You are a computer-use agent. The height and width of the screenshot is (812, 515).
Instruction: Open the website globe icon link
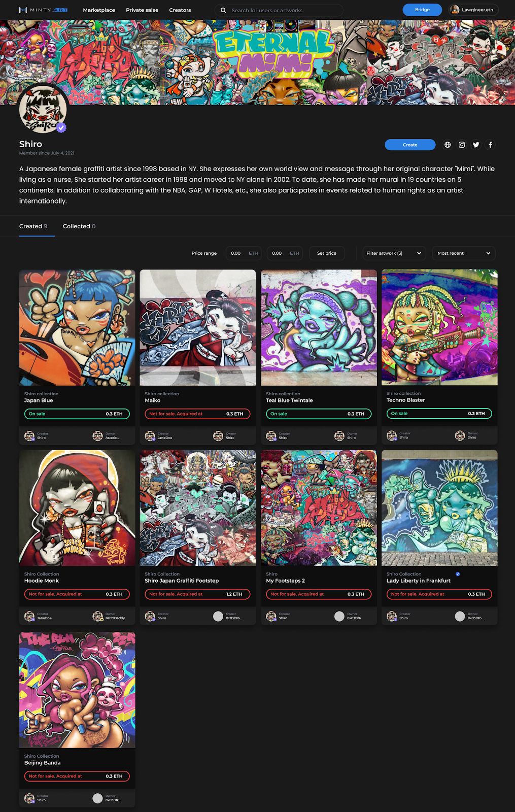(x=448, y=145)
